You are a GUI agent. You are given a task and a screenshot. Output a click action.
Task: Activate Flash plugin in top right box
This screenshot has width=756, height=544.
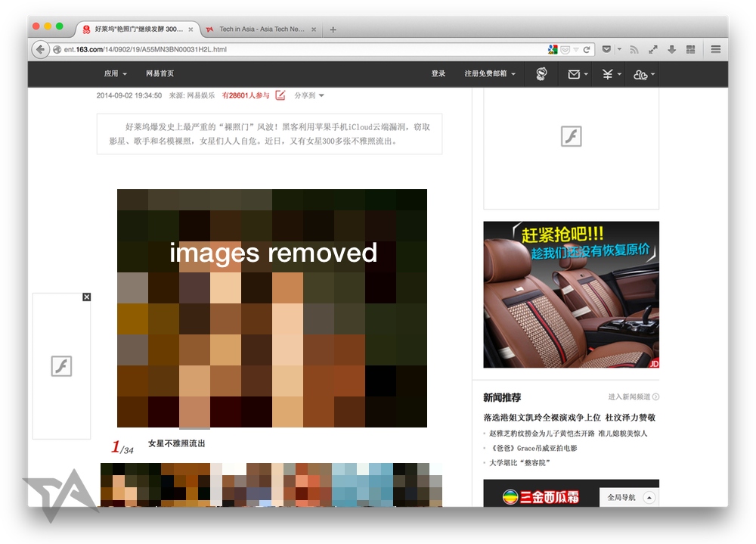[x=571, y=136]
